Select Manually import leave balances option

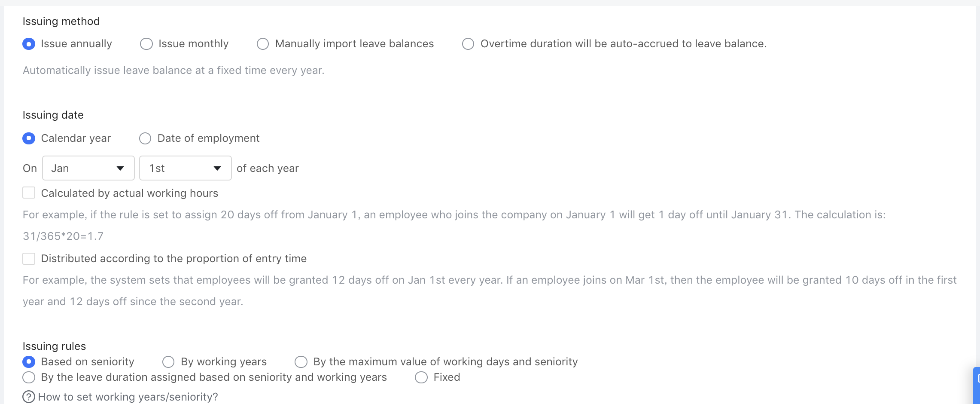[x=263, y=44]
